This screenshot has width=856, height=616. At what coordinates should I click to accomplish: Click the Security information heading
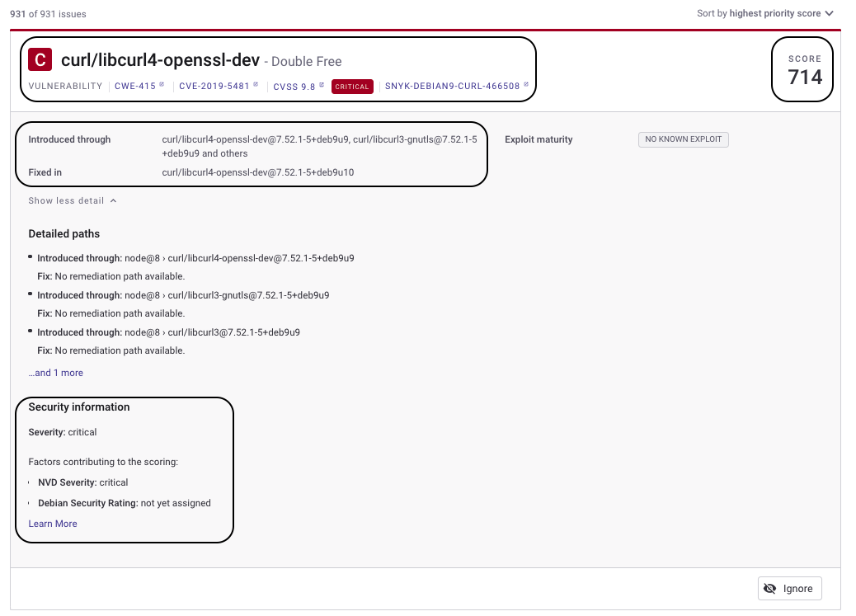click(79, 407)
